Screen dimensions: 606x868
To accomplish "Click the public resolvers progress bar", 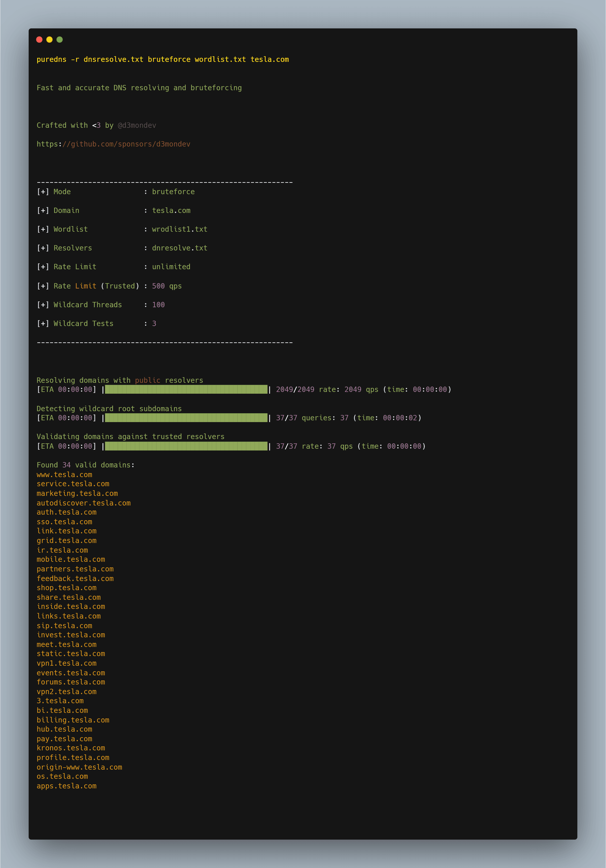I will (186, 389).
